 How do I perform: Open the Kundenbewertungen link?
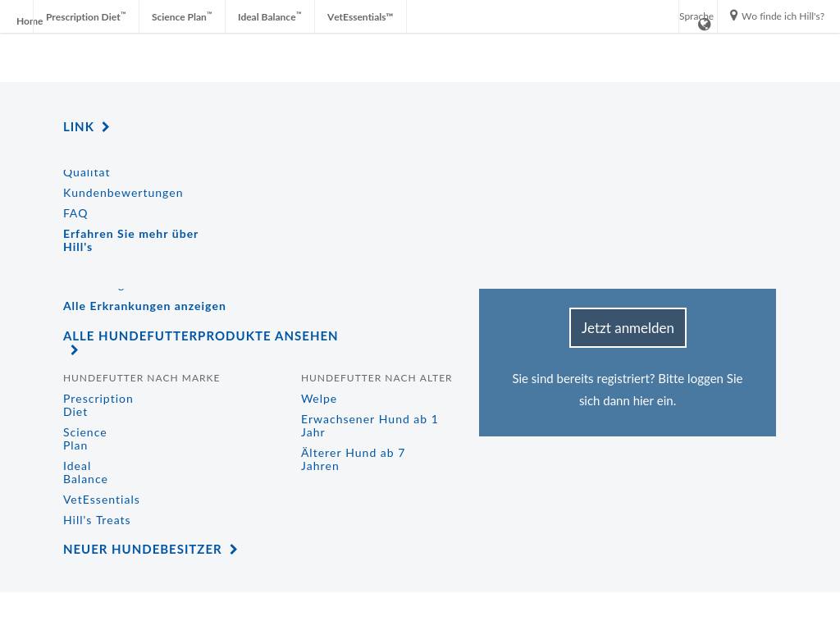click(123, 193)
